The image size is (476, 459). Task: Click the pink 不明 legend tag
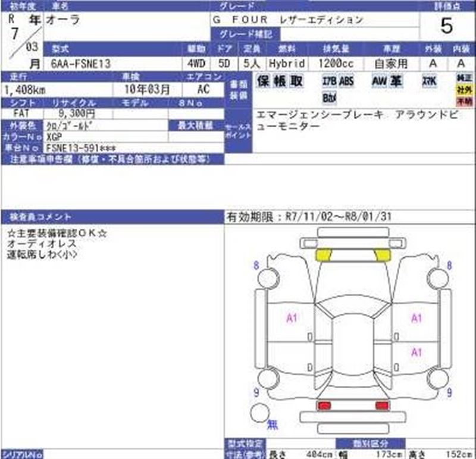click(465, 101)
